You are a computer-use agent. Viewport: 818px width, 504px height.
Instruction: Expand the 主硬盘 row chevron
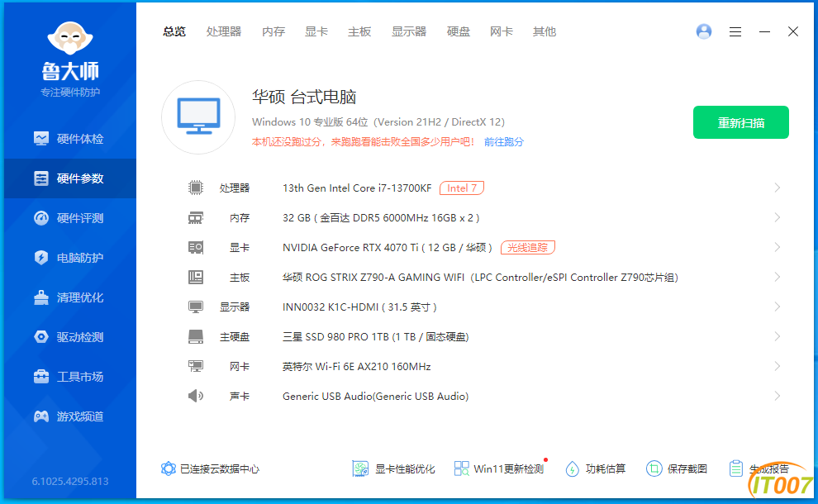click(x=778, y=336)
